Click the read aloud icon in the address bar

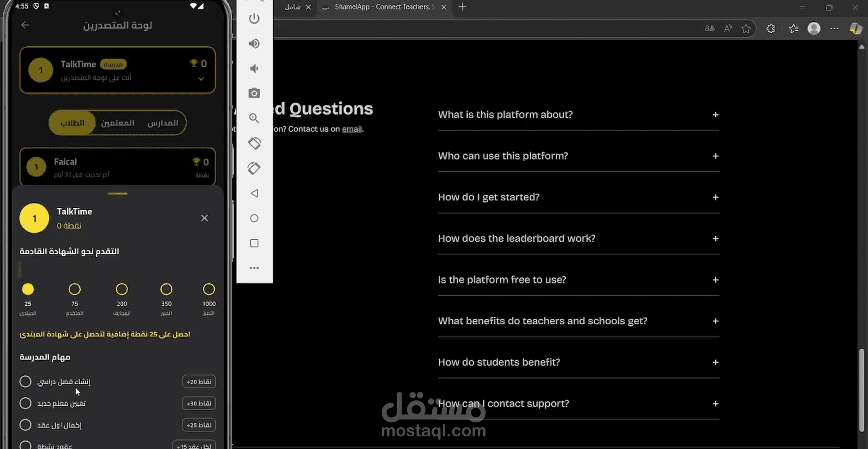pos(728,29)
